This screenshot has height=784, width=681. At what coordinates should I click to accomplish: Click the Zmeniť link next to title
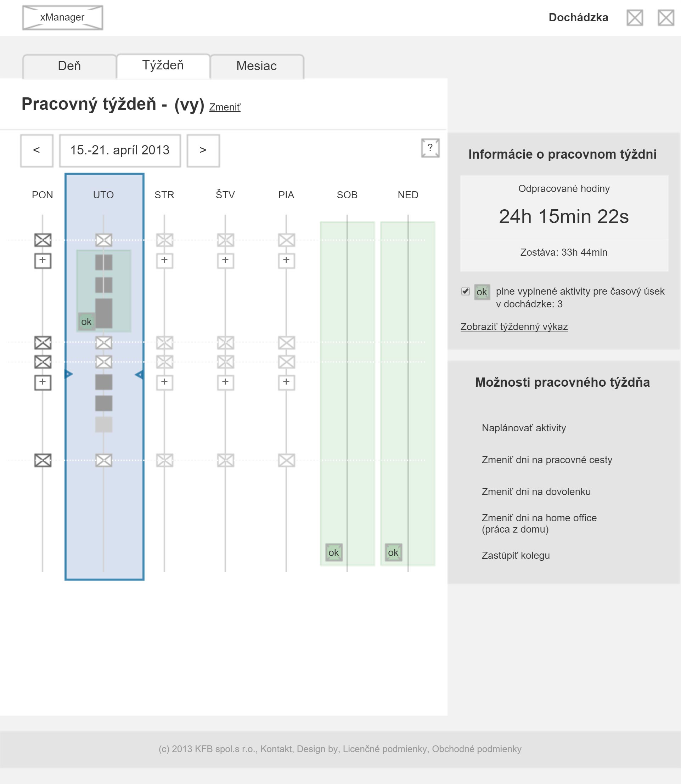point(225,108)
